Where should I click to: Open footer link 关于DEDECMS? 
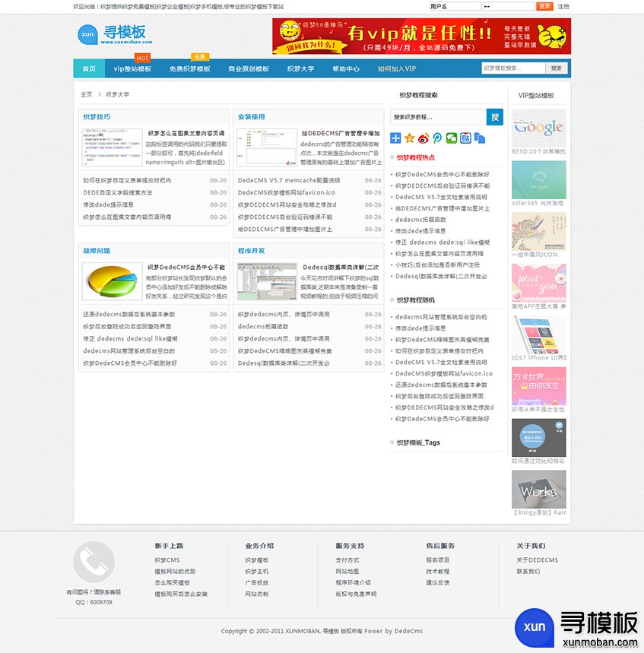point(537,560)
